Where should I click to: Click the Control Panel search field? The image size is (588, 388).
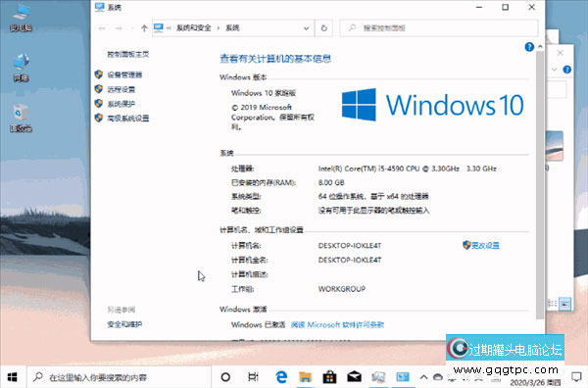click(439, 28)
